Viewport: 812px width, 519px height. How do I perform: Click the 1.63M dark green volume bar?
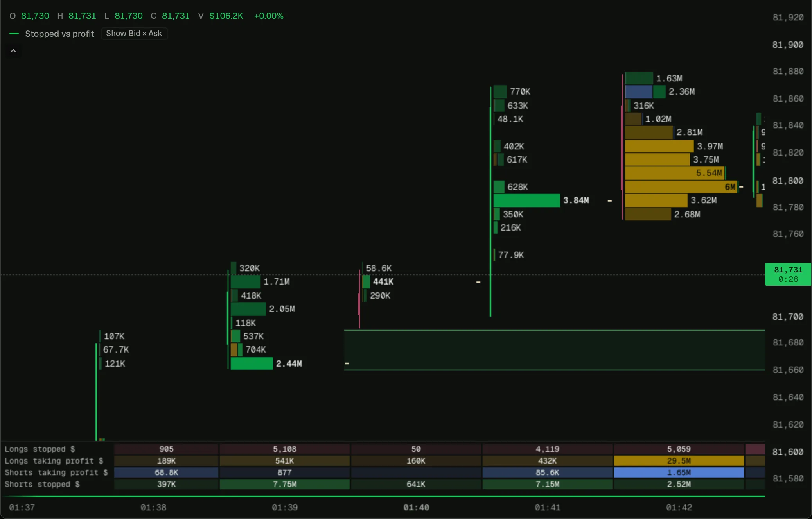tap(639, 78)
